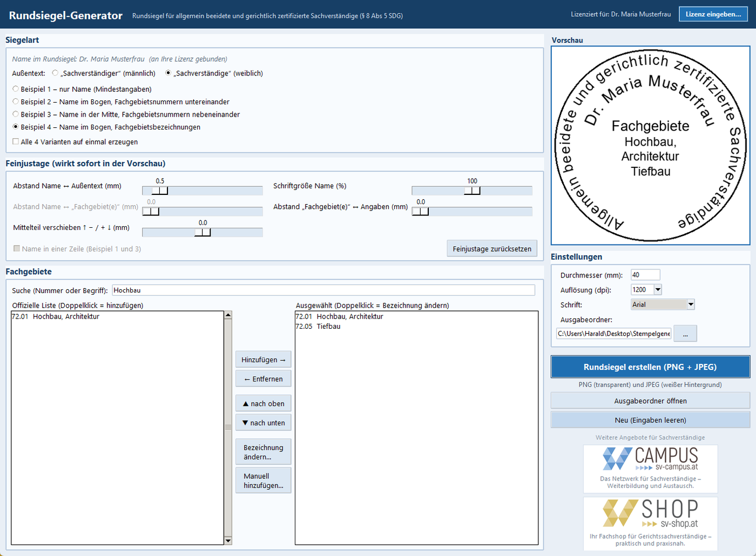Click the official list scrollbar up arrow

(x=228, y=315)
